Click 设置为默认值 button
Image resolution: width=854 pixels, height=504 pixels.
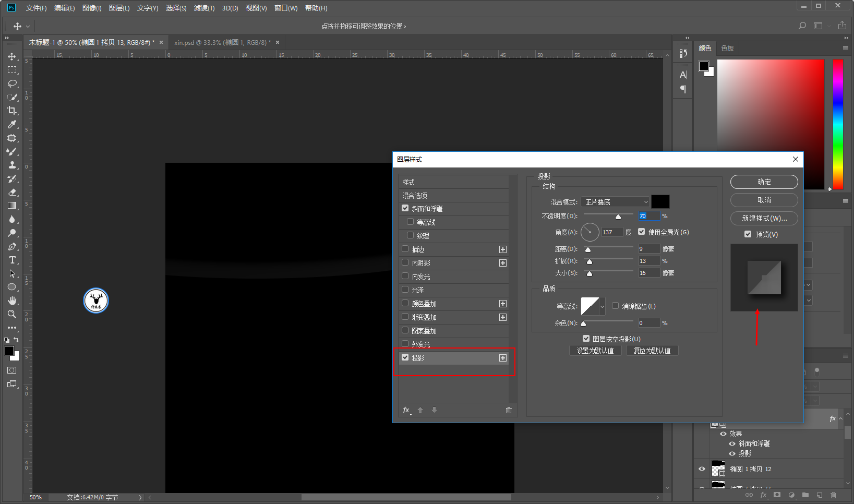(x=595, y=351)
